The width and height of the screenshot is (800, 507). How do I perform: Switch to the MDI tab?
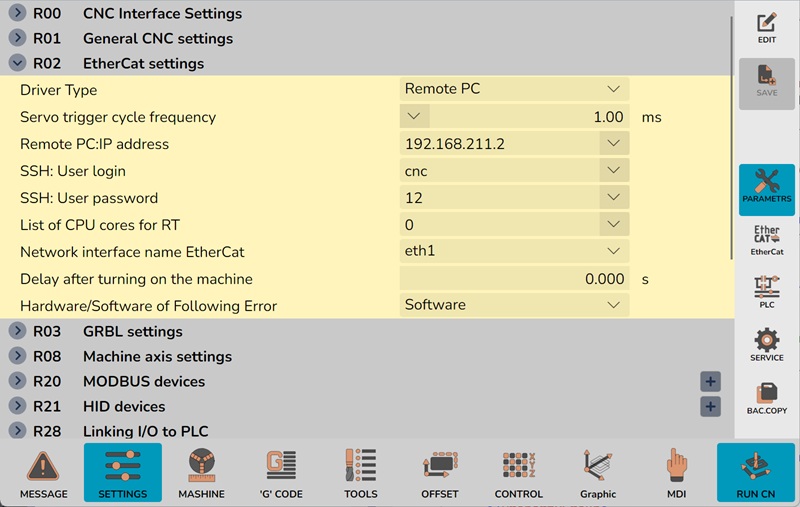click(x=678, y=472)
